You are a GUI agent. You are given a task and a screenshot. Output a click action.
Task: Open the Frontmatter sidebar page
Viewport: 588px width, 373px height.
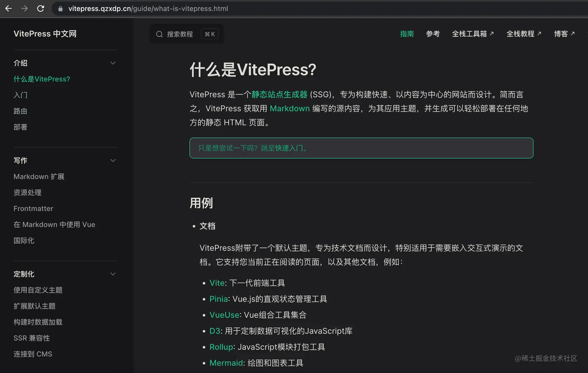point(33,208)
